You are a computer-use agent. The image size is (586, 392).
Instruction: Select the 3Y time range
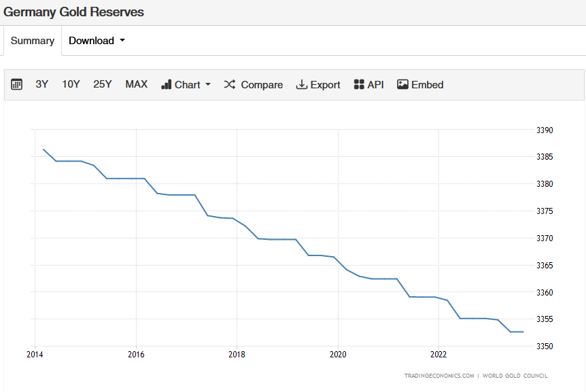click(x=42, y=85)
